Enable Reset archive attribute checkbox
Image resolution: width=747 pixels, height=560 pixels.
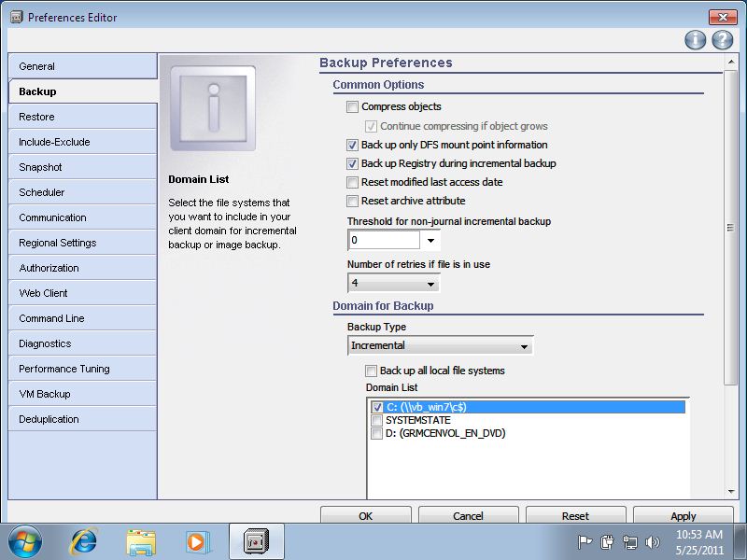(353, 201)
